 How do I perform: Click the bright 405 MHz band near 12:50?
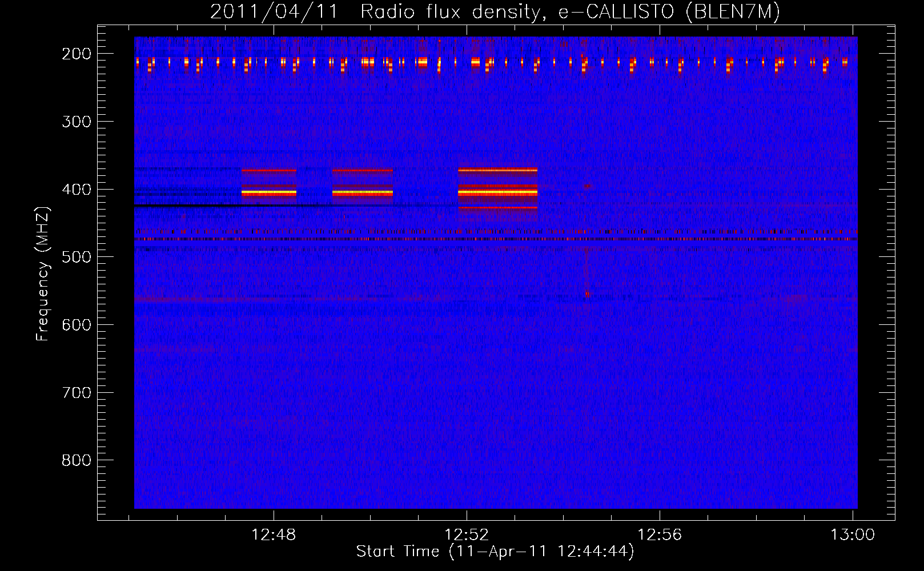pyautogui.click(x=362, y=193)
